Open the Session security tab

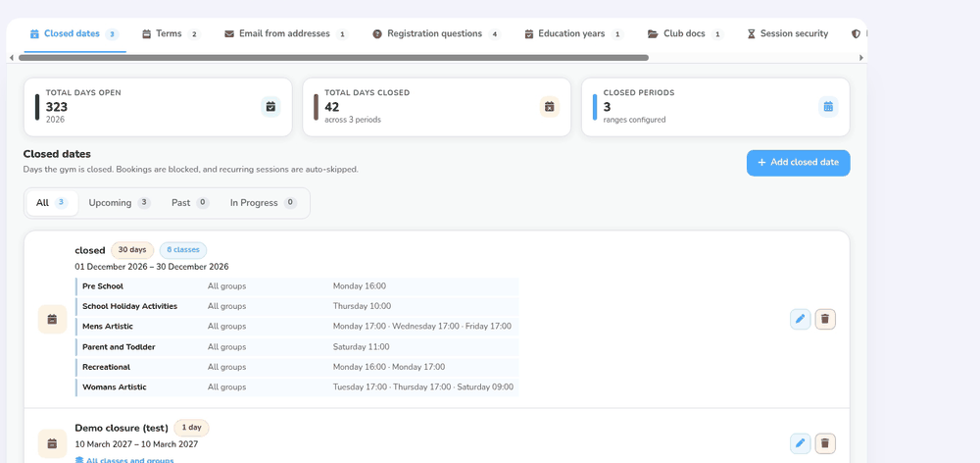point(788,33)
